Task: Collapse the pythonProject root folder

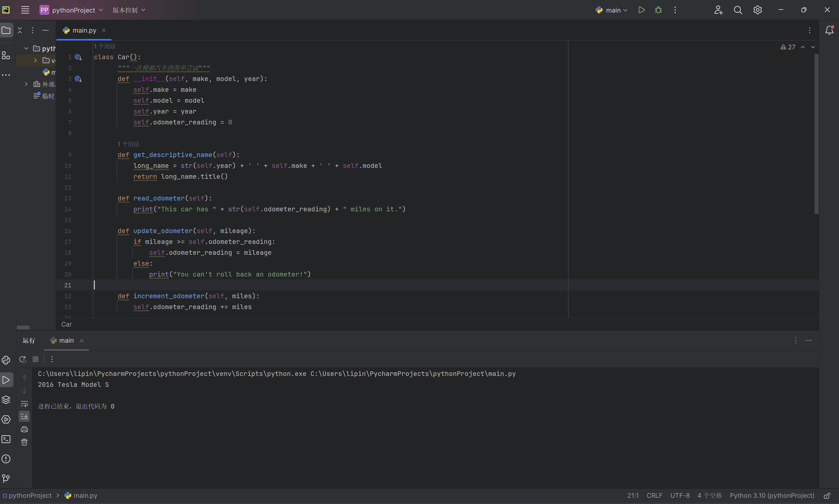Action: (26, 48)
